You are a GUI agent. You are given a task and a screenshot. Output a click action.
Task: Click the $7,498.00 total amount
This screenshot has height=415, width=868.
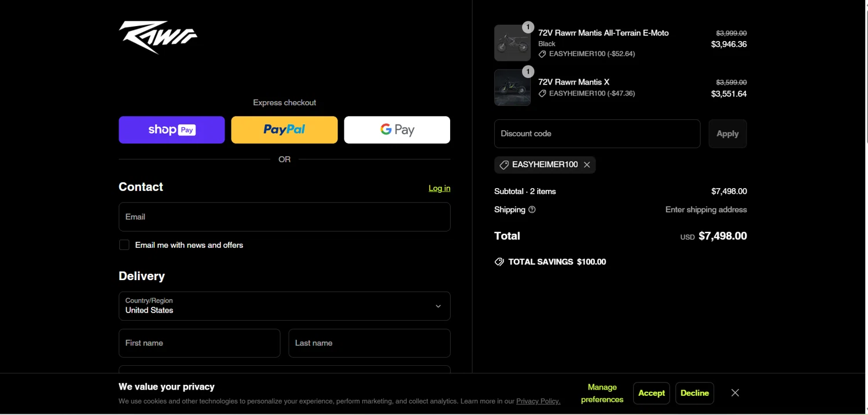(x=723, y=236)
